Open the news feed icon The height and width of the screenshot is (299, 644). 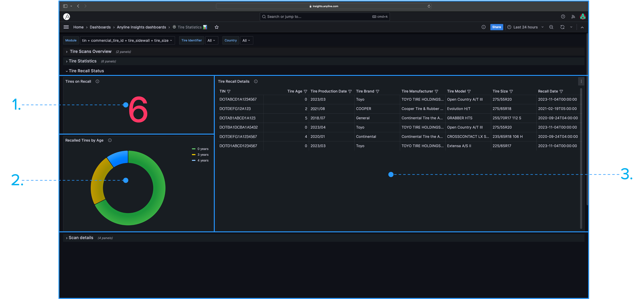coord(573,17)
